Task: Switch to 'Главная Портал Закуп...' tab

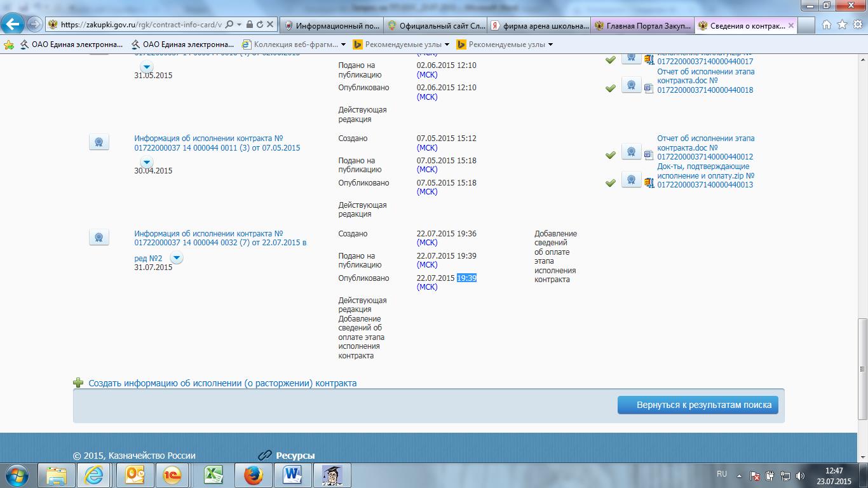Action: point(643,25)
